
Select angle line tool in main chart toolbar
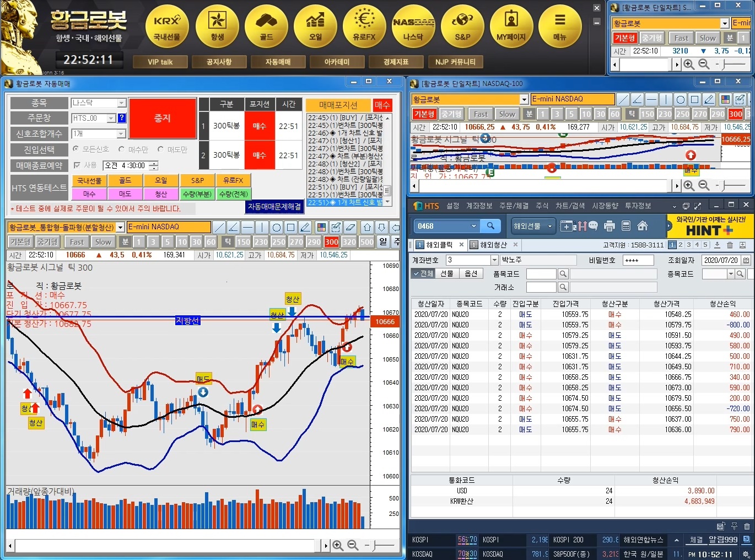tap(233, 227)
